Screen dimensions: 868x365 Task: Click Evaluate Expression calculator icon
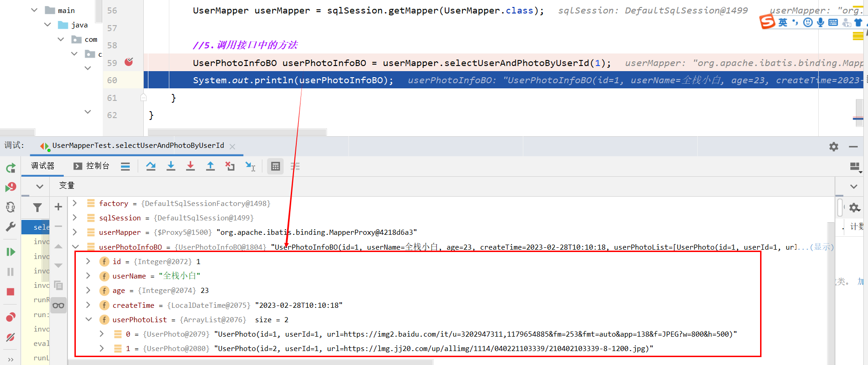tap(275, 166)
